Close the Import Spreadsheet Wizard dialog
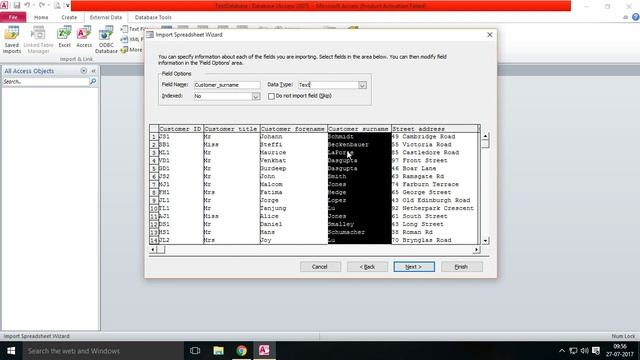The height and width of the screenshot is (360, 640). coord(490,35)
